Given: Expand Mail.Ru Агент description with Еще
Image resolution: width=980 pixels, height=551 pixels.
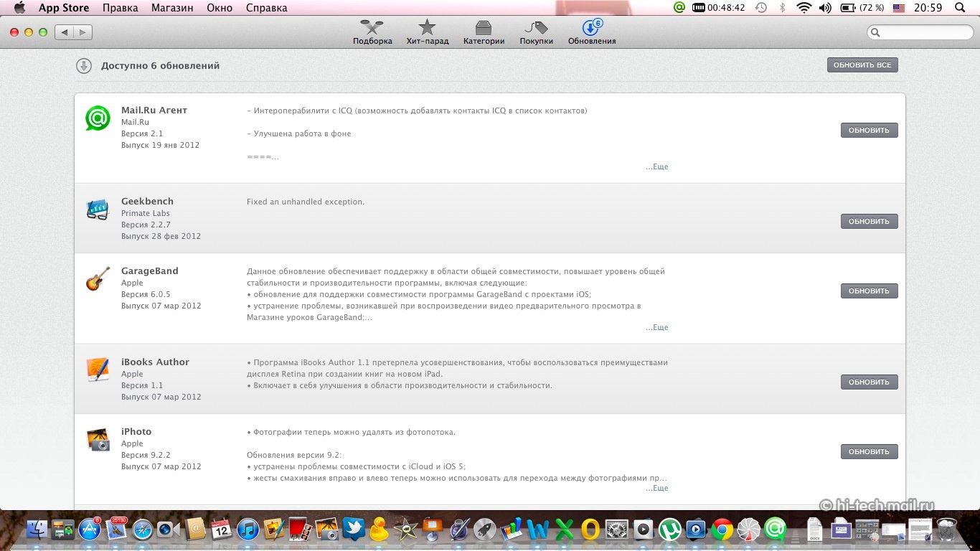Looking at the screenshot, I should (x=656, y=166).
